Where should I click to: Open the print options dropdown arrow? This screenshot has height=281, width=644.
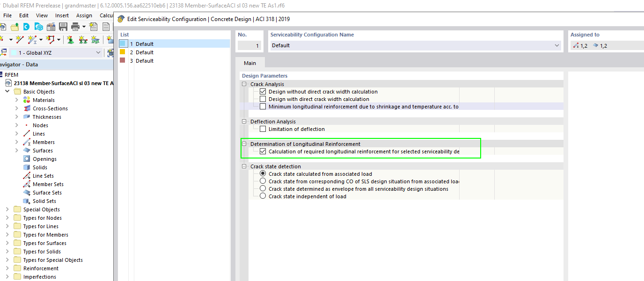83,27
